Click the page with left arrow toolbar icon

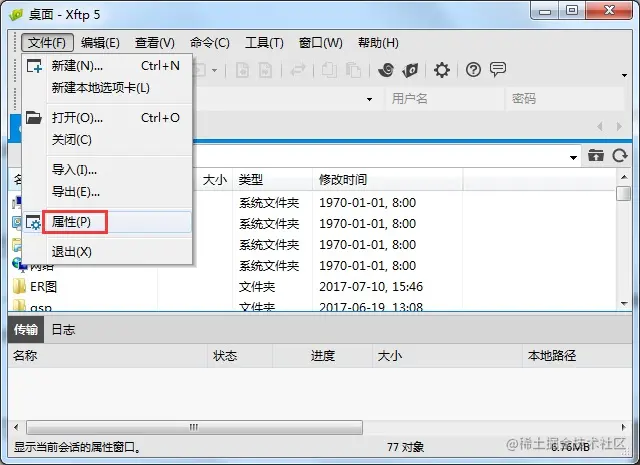242,70
